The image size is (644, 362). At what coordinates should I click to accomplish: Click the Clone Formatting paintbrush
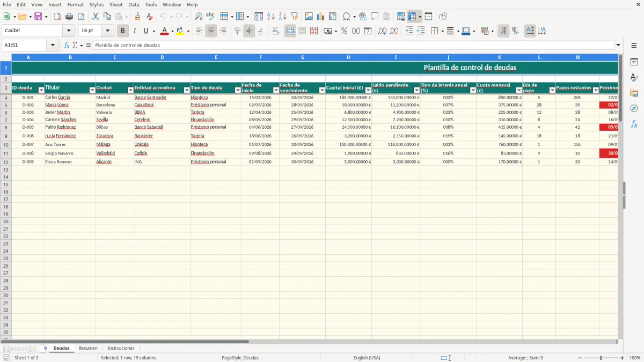pos(137,17)
